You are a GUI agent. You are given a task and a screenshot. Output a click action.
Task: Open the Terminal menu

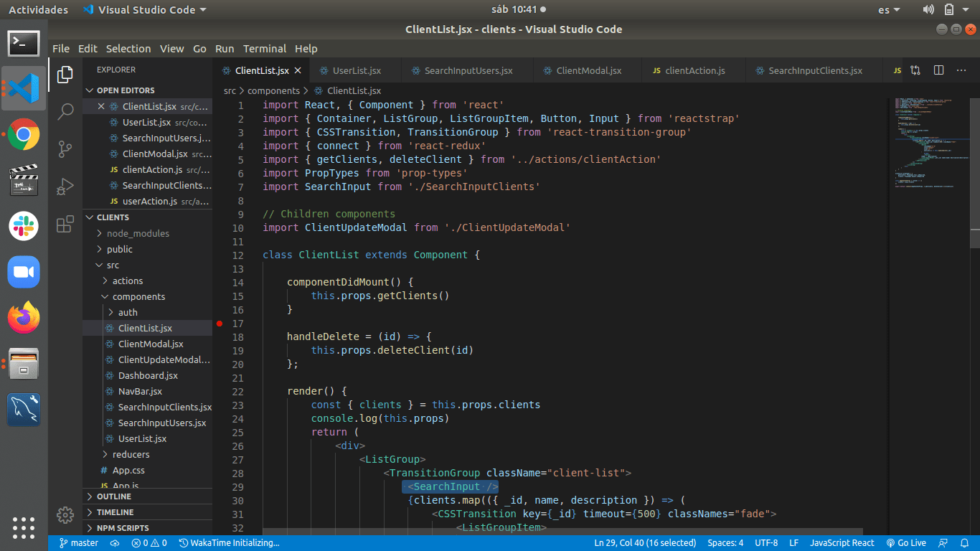265,49
